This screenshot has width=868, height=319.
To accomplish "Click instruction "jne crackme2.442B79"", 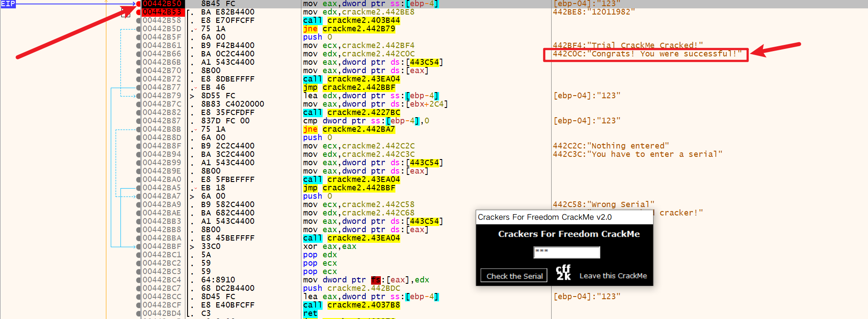I will [349, 29].
